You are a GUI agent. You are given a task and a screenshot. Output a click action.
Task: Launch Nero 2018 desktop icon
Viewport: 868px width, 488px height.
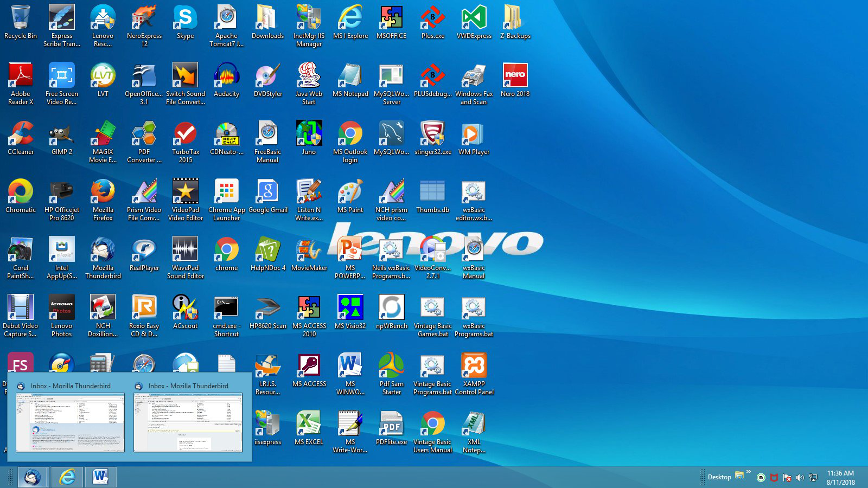pos(515,81)
